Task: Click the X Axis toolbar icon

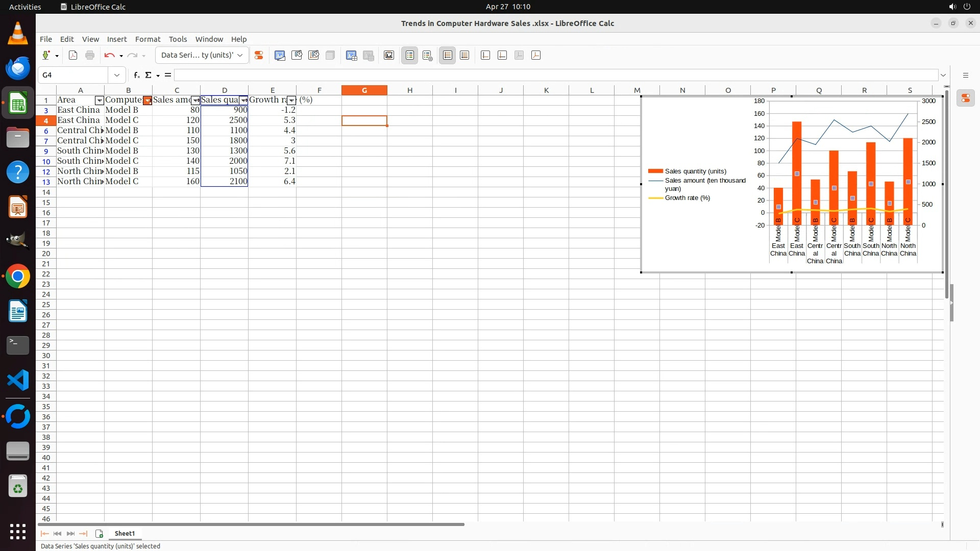Action: point(485,55)
